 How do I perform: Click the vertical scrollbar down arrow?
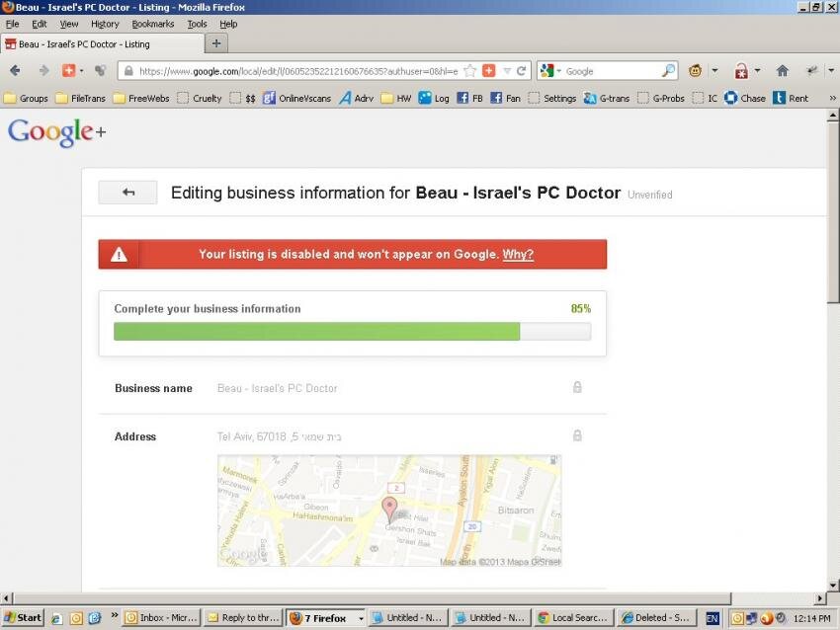point(833,585)
